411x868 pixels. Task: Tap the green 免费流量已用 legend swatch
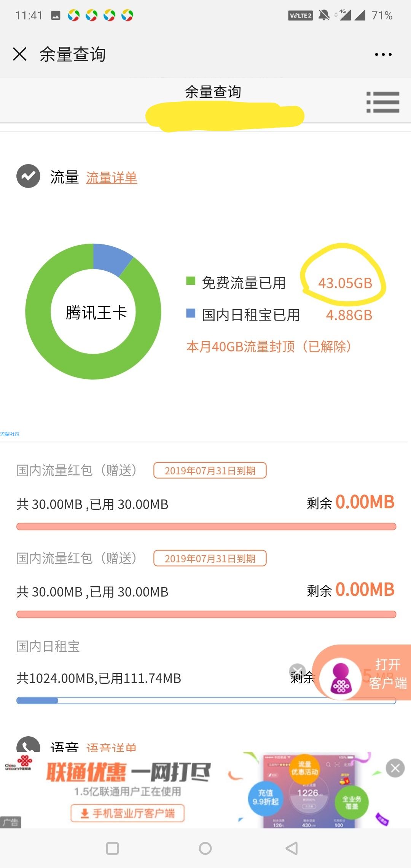pos(191,281)
